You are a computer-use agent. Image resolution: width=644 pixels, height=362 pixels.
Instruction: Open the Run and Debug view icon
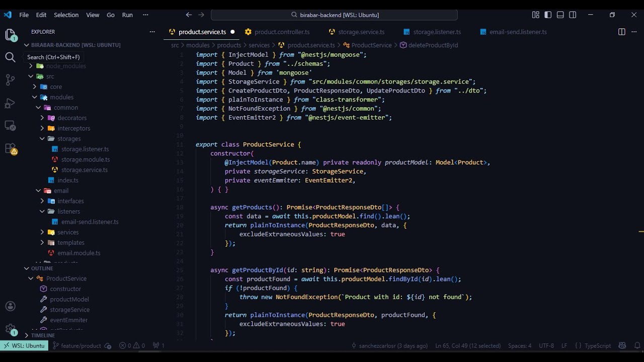(x=10, y=103)
